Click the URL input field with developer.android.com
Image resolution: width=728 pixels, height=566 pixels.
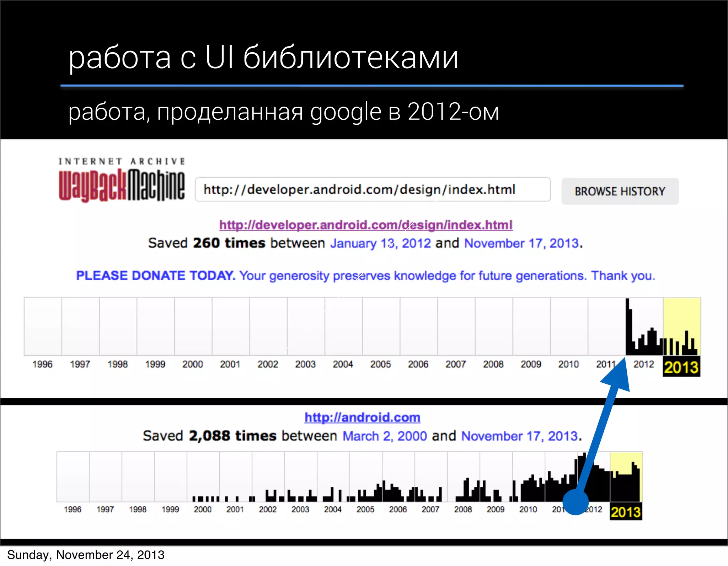373,190
